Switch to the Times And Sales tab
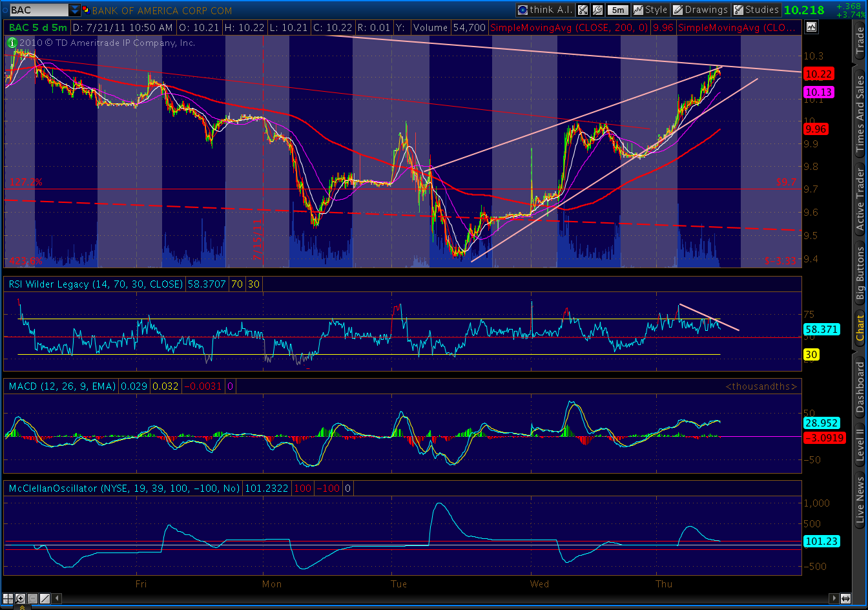This screenshot has height=610, width=868. click(x=860, y=114)
